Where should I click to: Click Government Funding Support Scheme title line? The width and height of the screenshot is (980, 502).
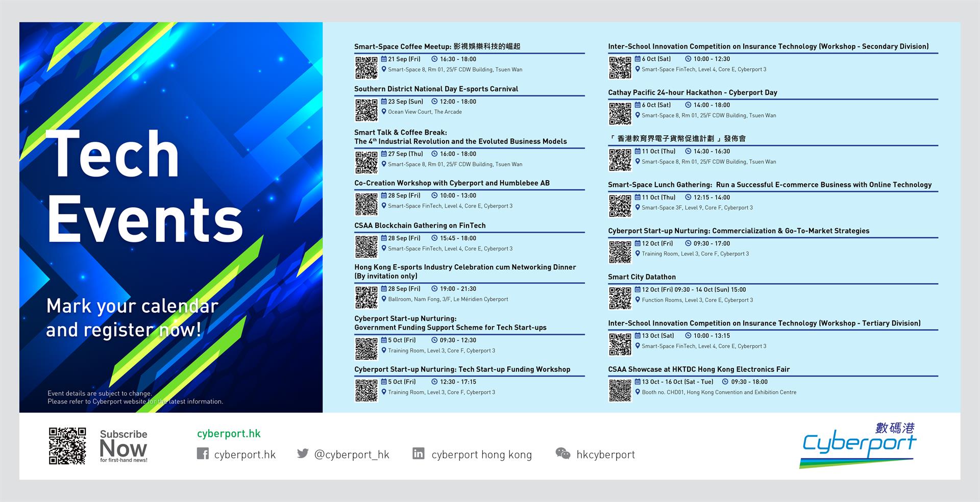click(x=450, y=328)
